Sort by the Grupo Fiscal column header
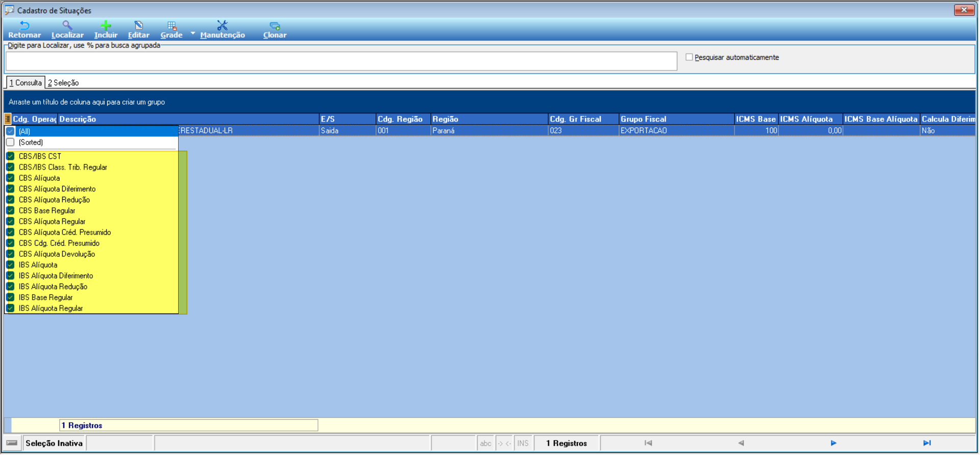The image size is (980, 455). pos(676,119)
